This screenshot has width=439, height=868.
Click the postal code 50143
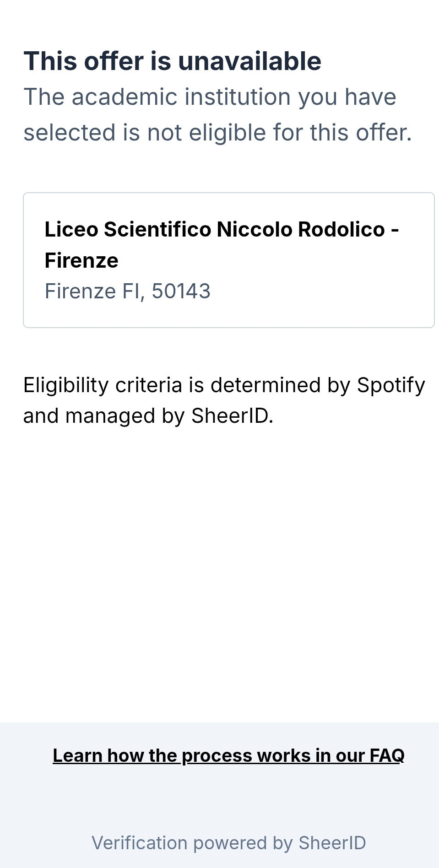[x=181, y=291]
